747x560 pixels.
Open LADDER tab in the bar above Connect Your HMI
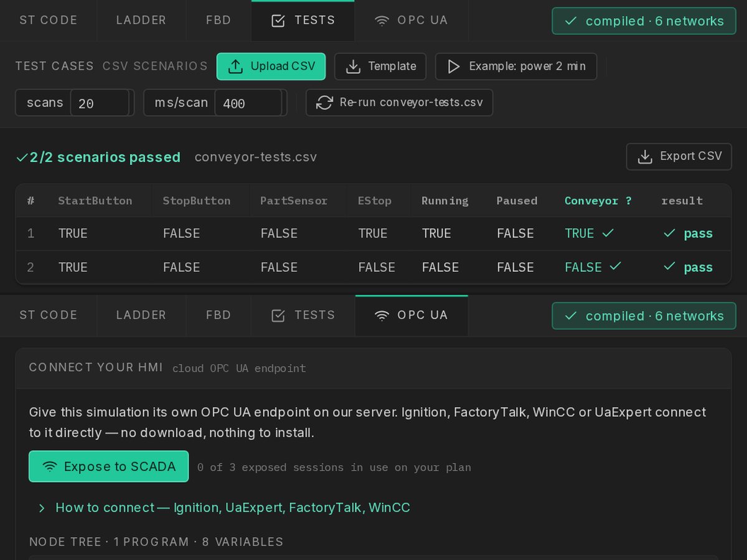click(x=141, y=315)
